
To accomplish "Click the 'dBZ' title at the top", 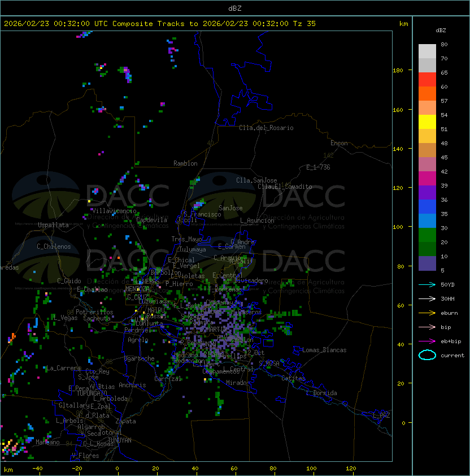I will [x=234, y=8].
